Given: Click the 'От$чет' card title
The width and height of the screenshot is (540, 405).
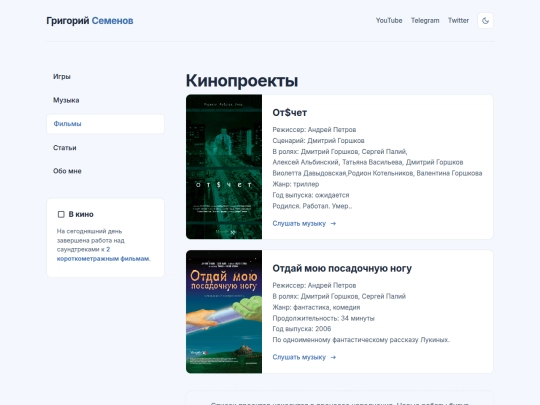Looking at the screenshot, I should pyautogui.click(x=289, y=113).
